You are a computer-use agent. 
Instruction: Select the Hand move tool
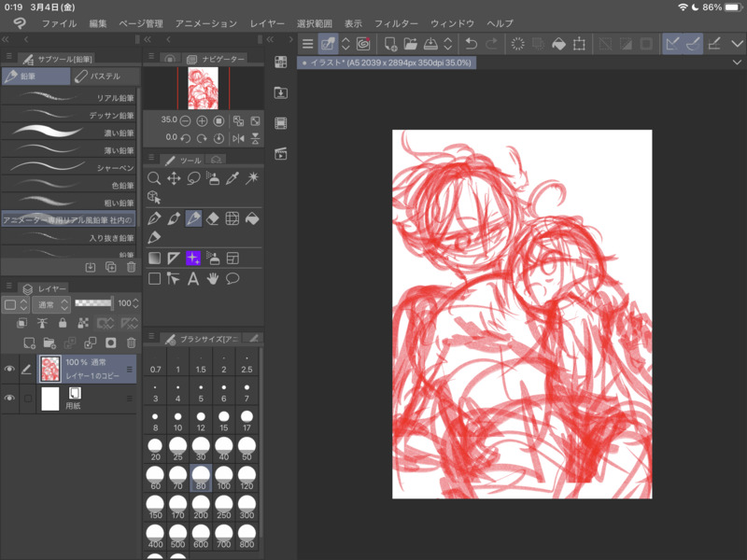pos(213,278)
